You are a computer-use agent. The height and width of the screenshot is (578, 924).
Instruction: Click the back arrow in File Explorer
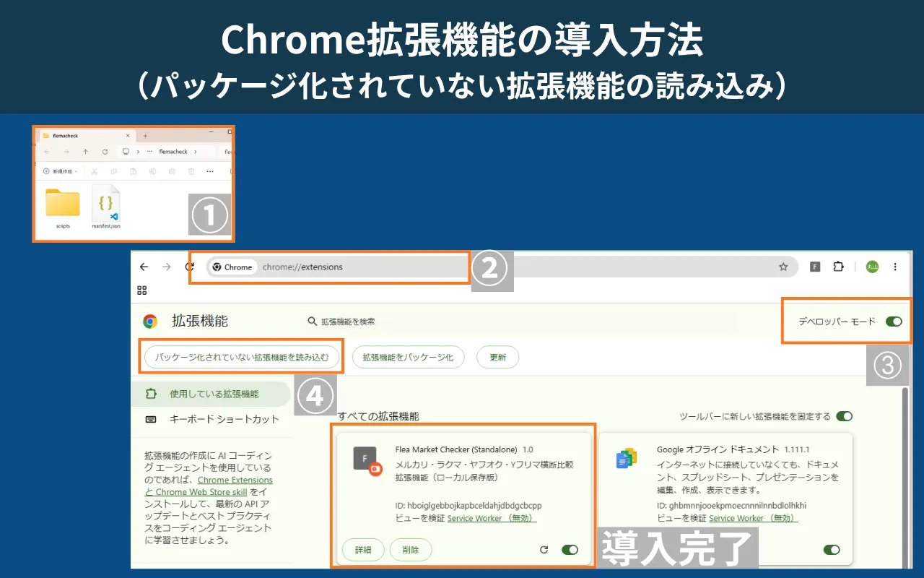click(47, 152)
